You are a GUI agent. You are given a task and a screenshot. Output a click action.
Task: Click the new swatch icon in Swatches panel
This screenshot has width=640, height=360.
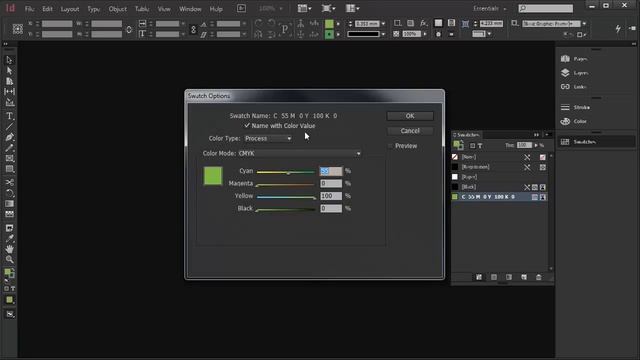click(x=524, y=277)
